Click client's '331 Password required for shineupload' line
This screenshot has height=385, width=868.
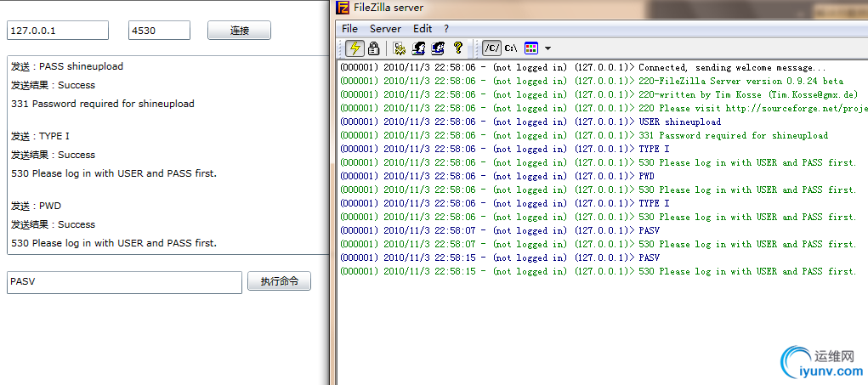pos(102,104)
